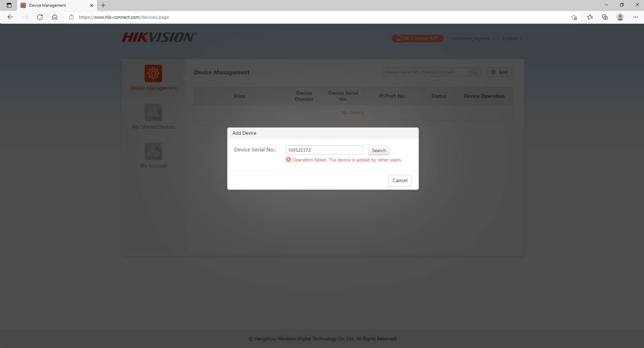The image size is (644, 348).
Task: Click the device serial search box
Action: point(426,72)
